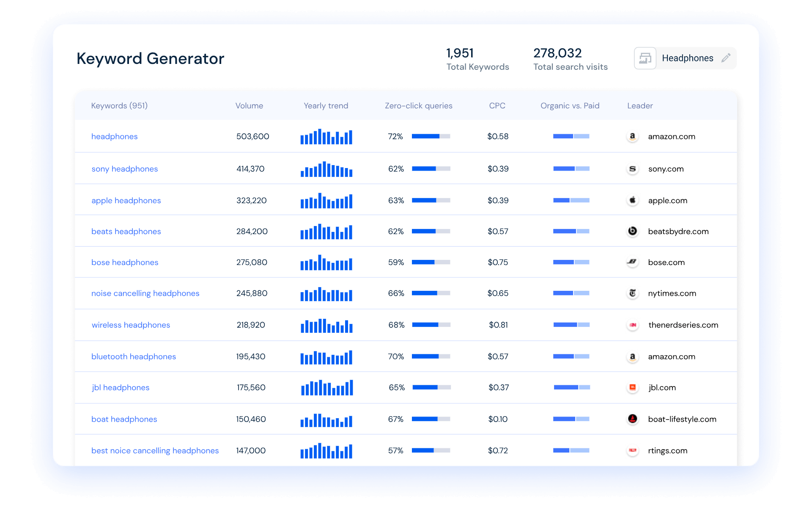The image size is (812, 508).
Task: Open the noise cancelling headphones keyword
Action: coord(145,293)
